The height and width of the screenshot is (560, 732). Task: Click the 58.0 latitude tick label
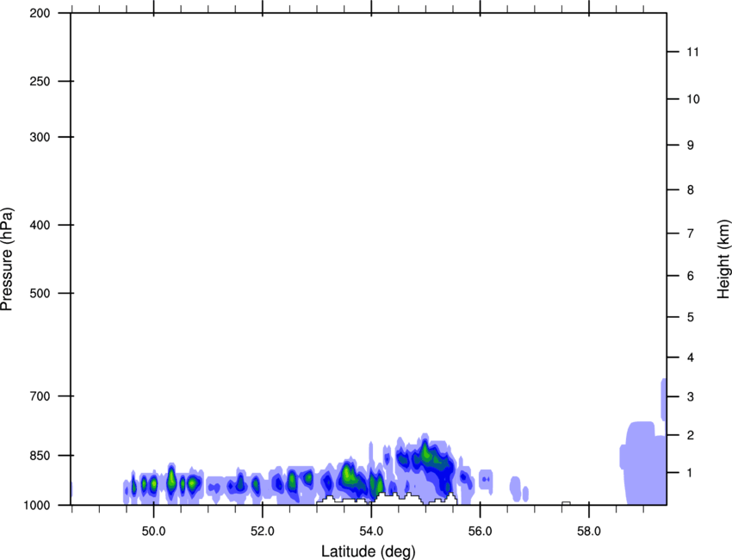point(589,532)
